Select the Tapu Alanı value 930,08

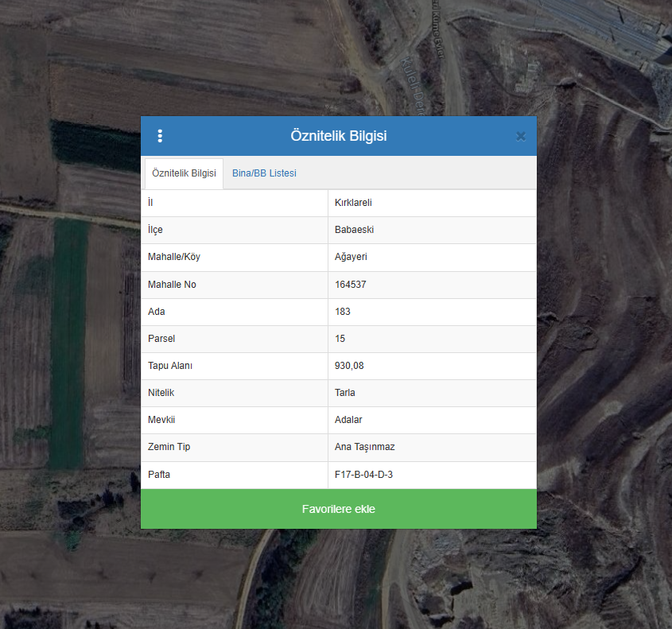coord(349,366)
